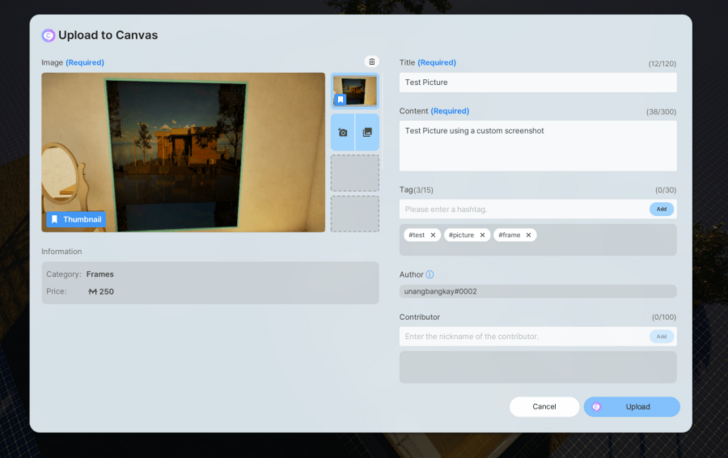
Task: Cancel the upload dialog
Action: [544, 407]
